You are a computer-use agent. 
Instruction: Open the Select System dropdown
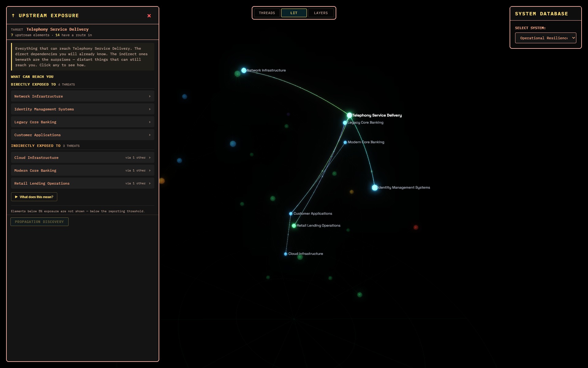[545, 38]
